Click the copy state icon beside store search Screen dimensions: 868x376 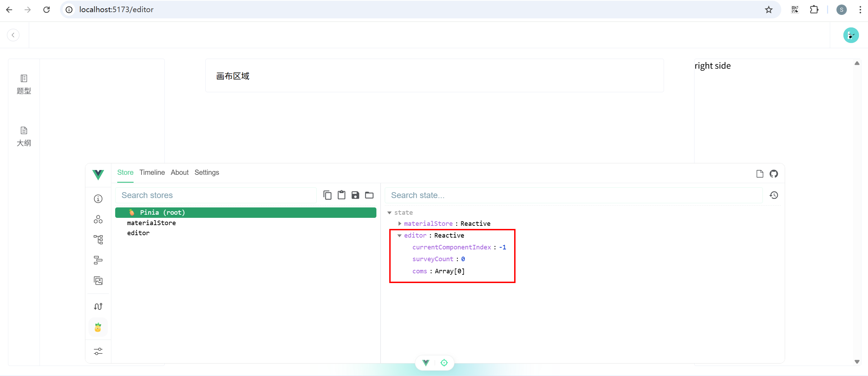(x=327, y=195)
